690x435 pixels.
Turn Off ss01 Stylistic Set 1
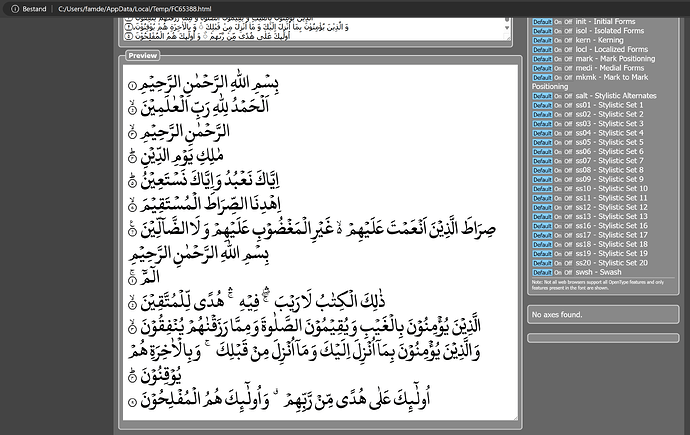click(x=568, y=105)
